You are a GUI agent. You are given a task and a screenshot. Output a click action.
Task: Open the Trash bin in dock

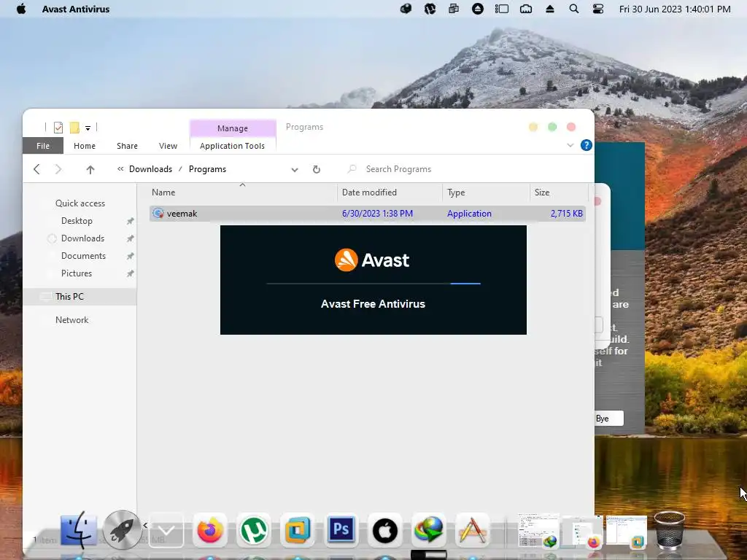coord(670,530)
